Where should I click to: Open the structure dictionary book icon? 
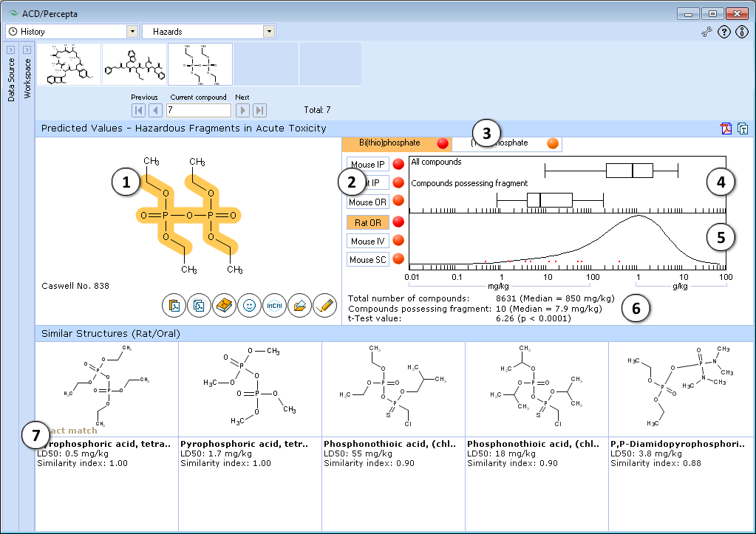tap(224, 306)
